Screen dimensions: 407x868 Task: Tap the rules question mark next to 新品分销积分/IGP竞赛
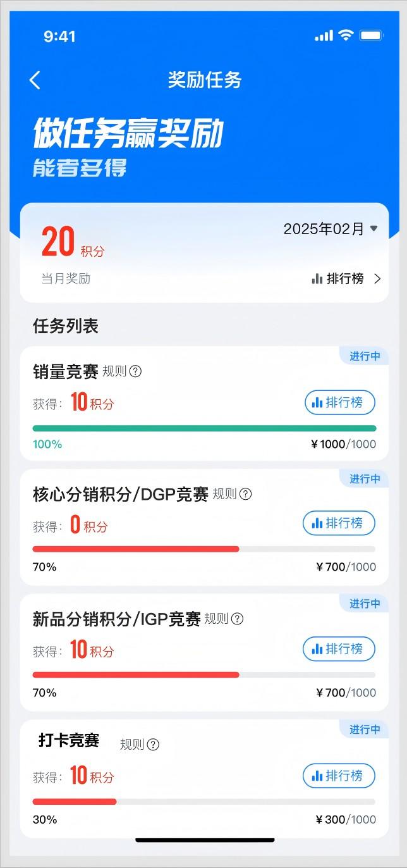point(236,619)
